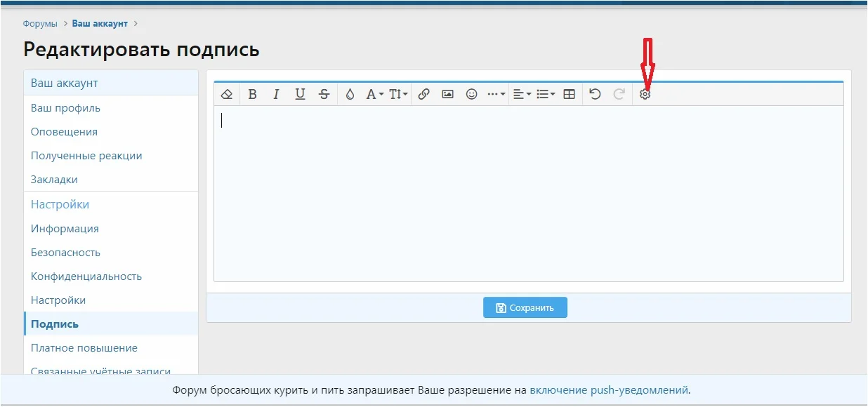This screenshot has height=407, width=868.
Task: Open the smiley picker
Action: coord(471,93)
